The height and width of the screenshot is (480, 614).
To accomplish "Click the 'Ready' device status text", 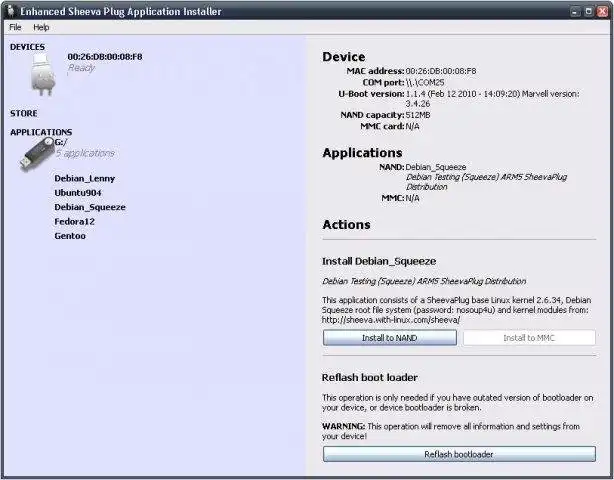I will [81, 68].
